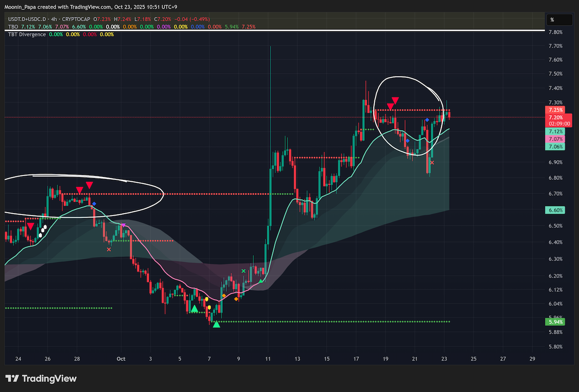Click the 24 date label on time axis
Screen dimensions: 579x392
18,359
